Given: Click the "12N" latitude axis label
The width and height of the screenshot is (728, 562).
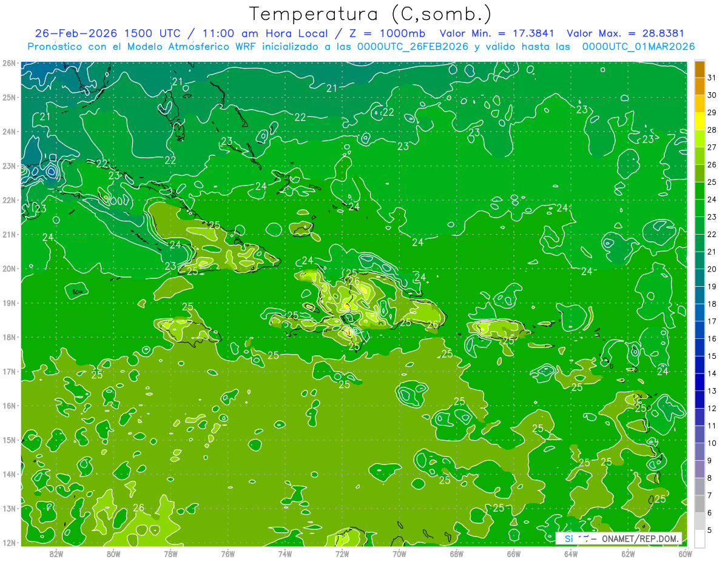Looking at the screenshot, I should [9, 542].
